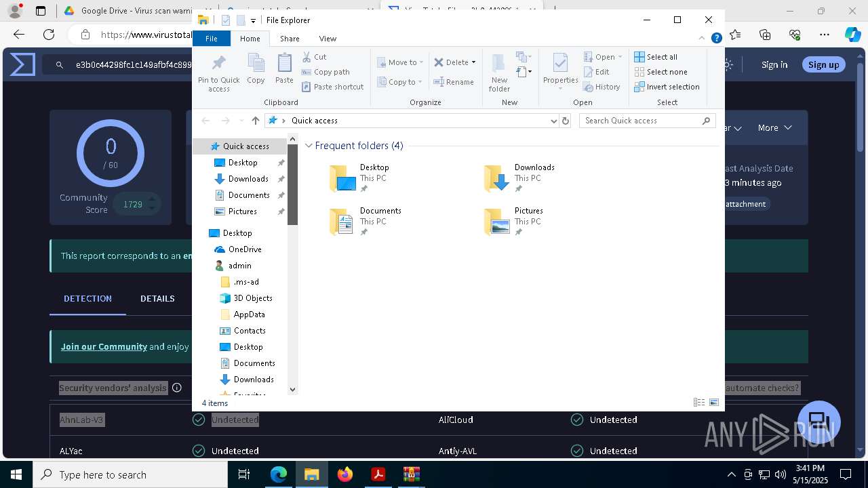Collapse the Frequent folders group
The height and width of the screenshot is (488, 868).
coord(309,146)
